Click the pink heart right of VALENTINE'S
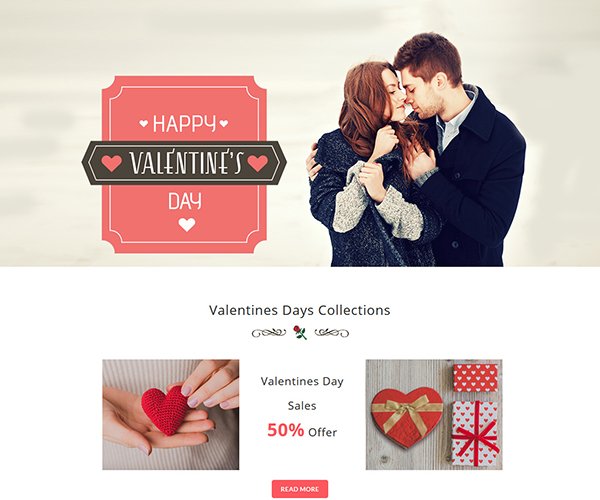600x500 pixels. click(x=258, y=163)
